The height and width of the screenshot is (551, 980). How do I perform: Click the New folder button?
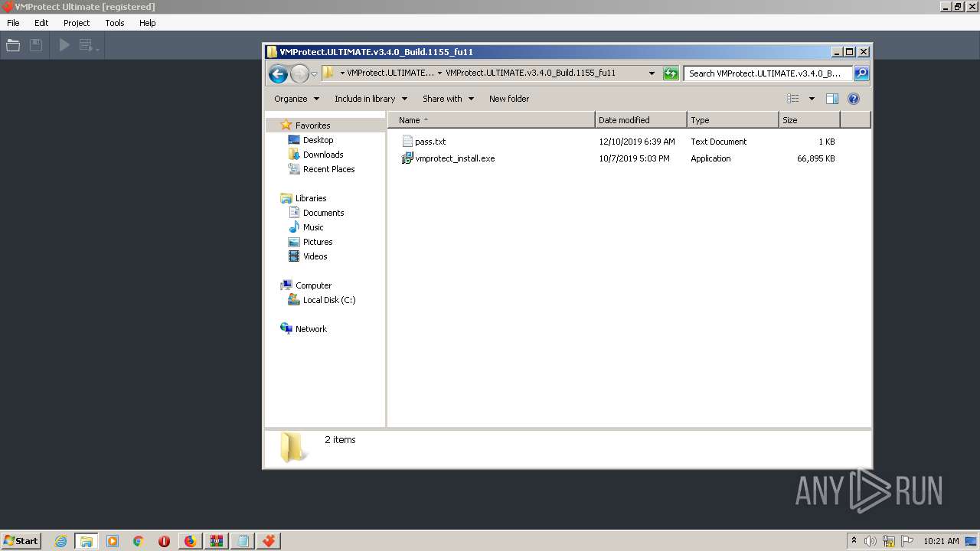pos(509,99)
